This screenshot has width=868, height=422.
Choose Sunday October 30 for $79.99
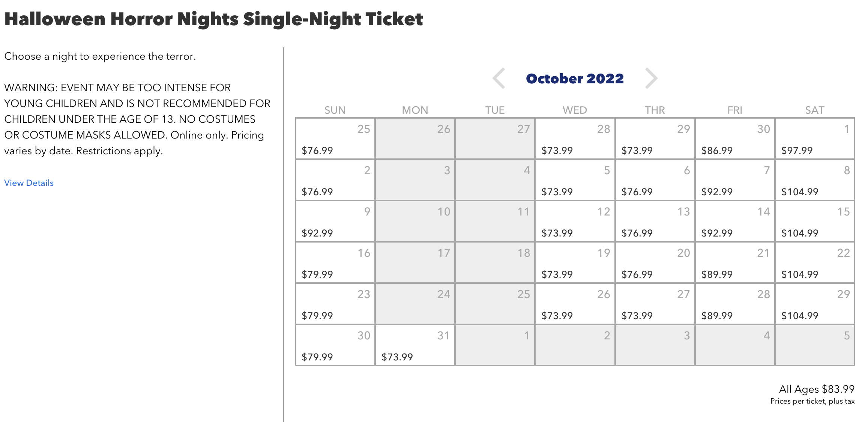pos(335,345)
